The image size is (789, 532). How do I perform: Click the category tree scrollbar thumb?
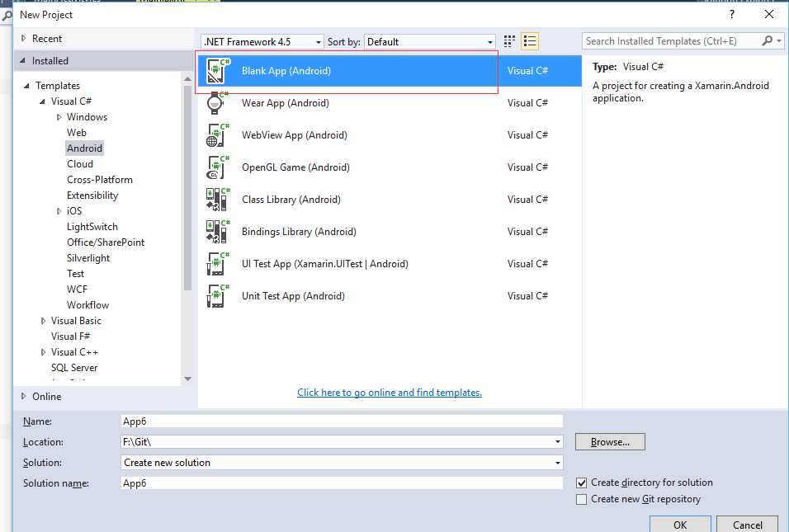tap(187, 187)
